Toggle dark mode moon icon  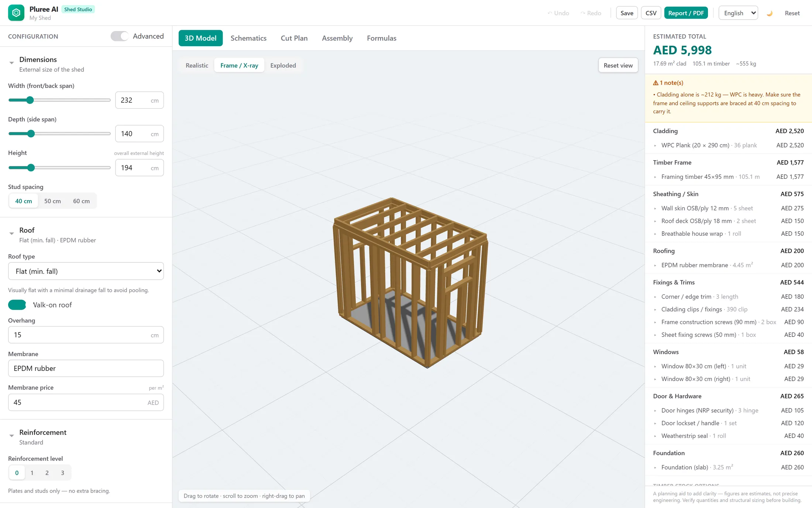[x=770, y=13]
